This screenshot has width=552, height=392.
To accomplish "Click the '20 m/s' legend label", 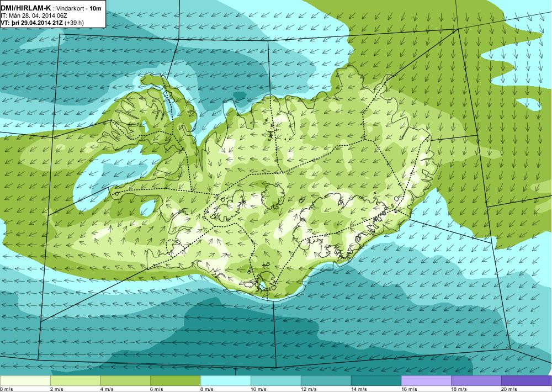I will 509,389.
